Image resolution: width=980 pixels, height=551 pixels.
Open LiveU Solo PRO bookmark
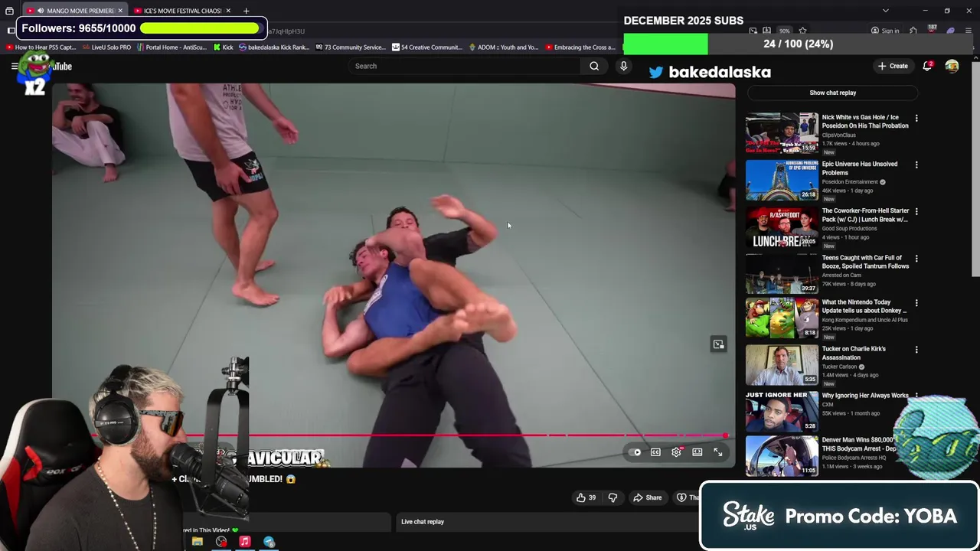click(x=106, y=47)
